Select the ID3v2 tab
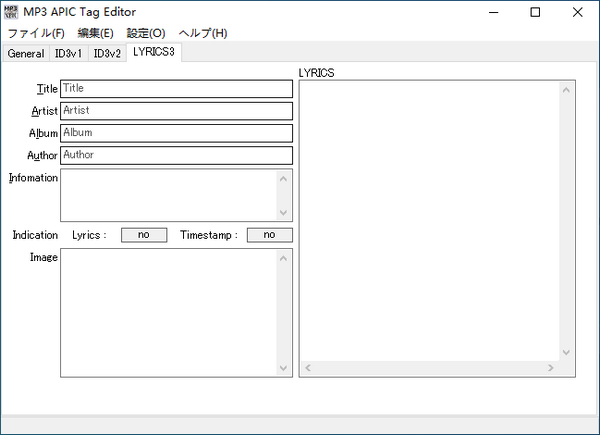600x435 pixels. [x=107, y=54]
